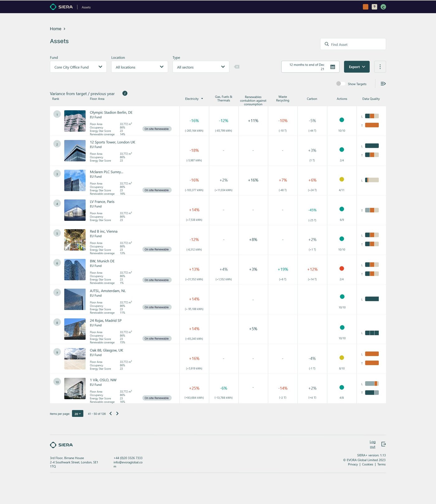Open the user profile avatar C
The width and height of the screenshot is (436, 504).
click(x=383, y=7)
